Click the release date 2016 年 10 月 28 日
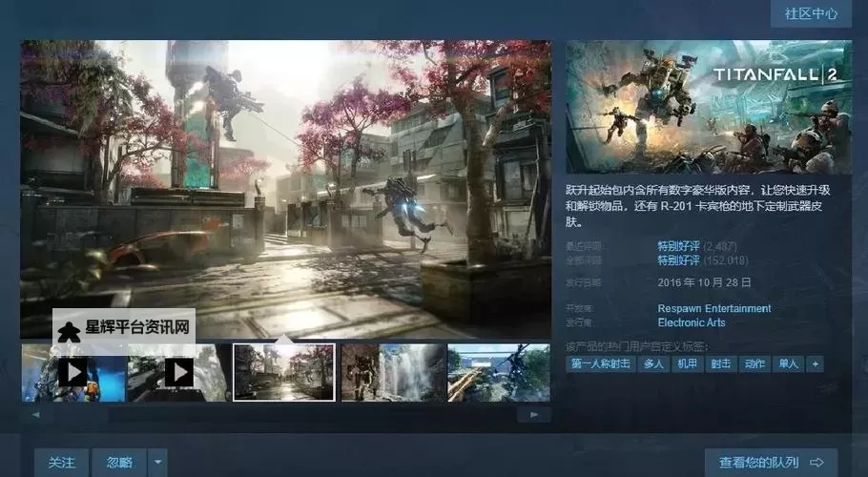The height and width of the screenshot is (477, 868). (704, 282)
